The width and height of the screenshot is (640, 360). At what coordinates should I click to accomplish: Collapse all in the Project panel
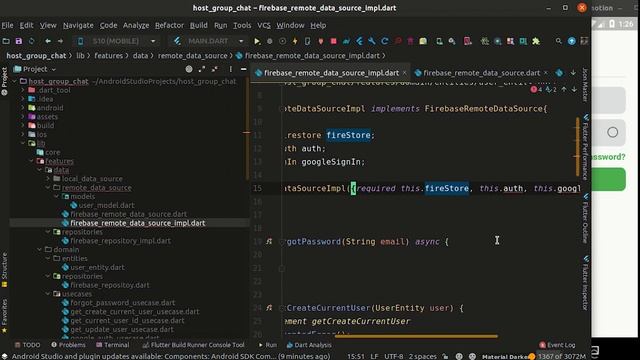coord(214,69)
